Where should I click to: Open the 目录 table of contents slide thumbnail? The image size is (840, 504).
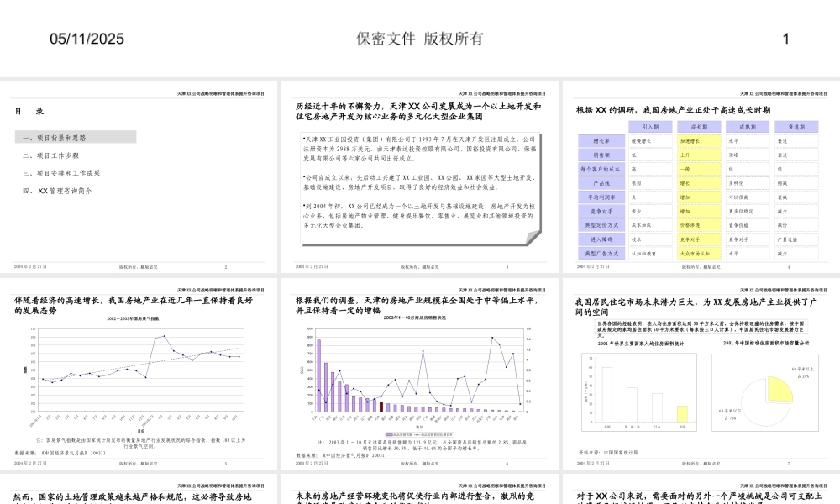tap(139, 177)
